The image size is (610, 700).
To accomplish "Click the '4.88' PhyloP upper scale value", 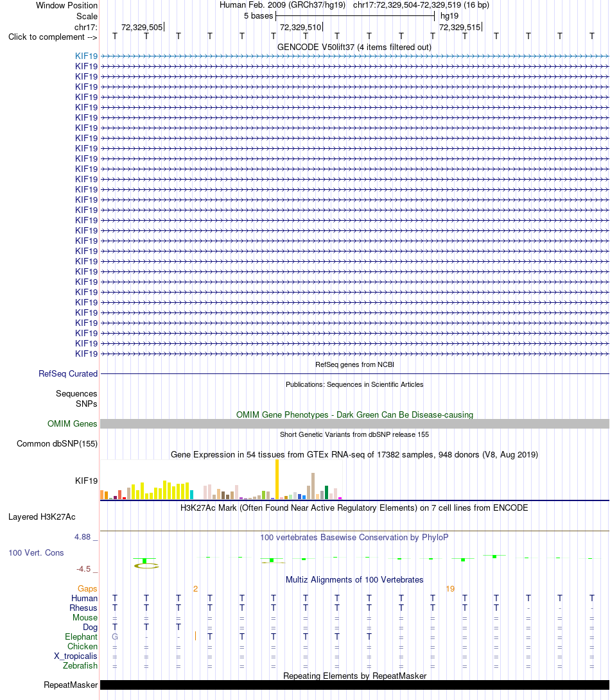I will (x=83, y=537).
